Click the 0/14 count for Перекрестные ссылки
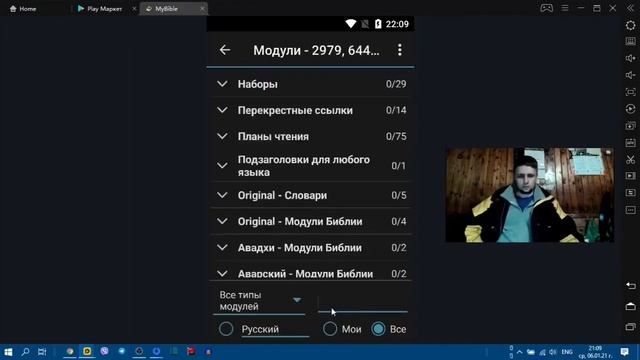 pyautogui.click(x=396, y=110)
